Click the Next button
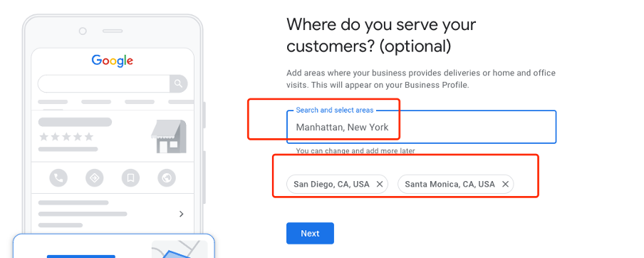This screenshot has width=644, height=258. (310, 233)
